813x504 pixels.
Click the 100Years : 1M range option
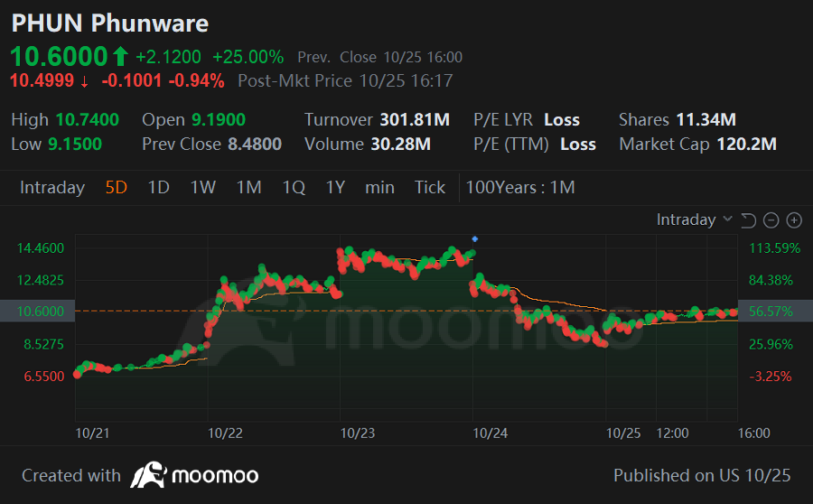tap(520, 187)
